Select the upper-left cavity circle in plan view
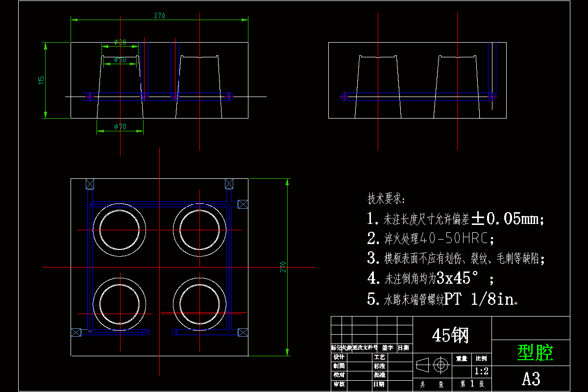 pyautogui.click(x=120, y=230)
